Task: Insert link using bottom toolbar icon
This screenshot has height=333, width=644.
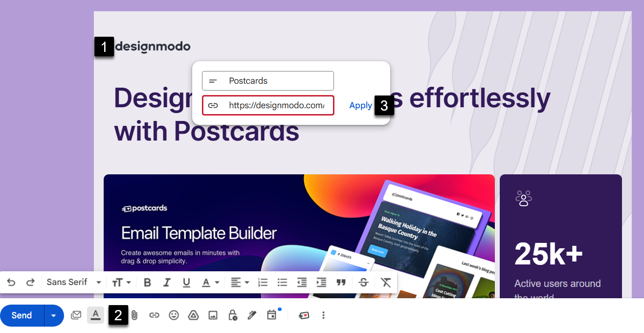Action: click(154, 315)
